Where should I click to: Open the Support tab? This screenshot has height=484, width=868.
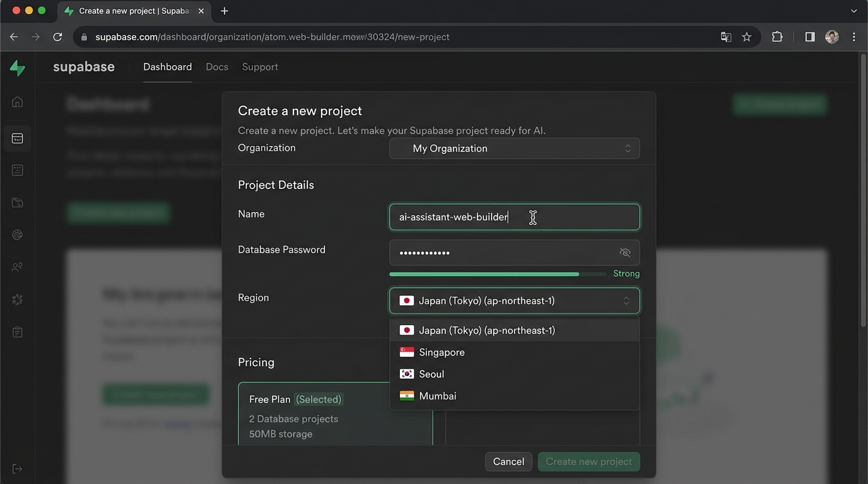260,67
